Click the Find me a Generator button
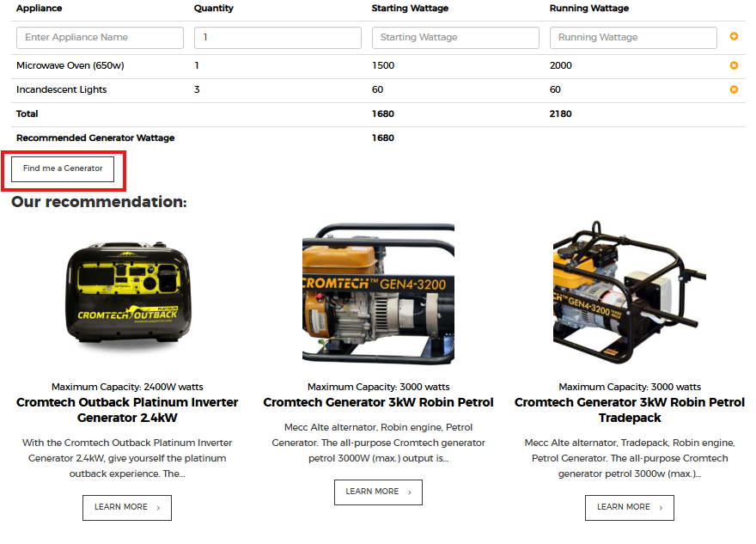 63,168
